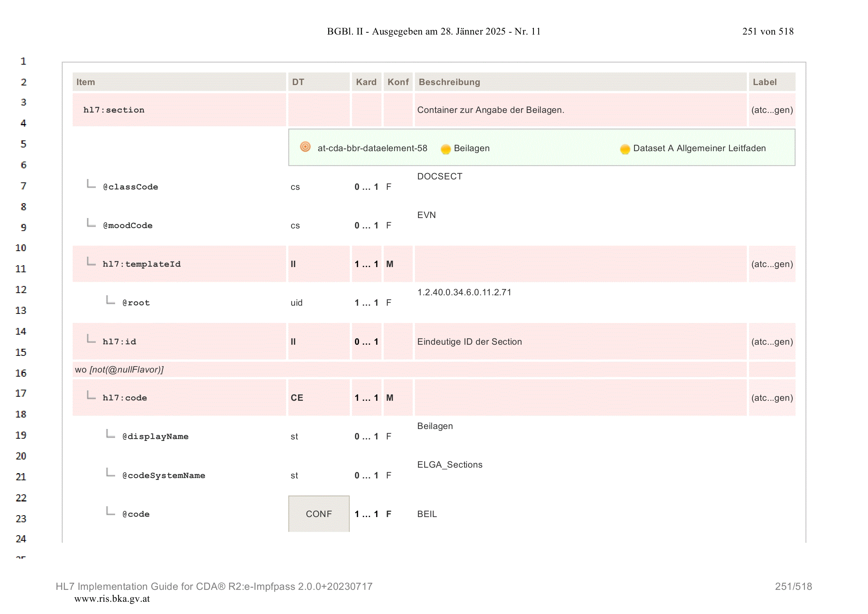The width and height of the screenshot is (868, 614).
Task: Click the yellow dot before Dataset A Allgemeiner Leitfaden
Action: pos(625,149)
